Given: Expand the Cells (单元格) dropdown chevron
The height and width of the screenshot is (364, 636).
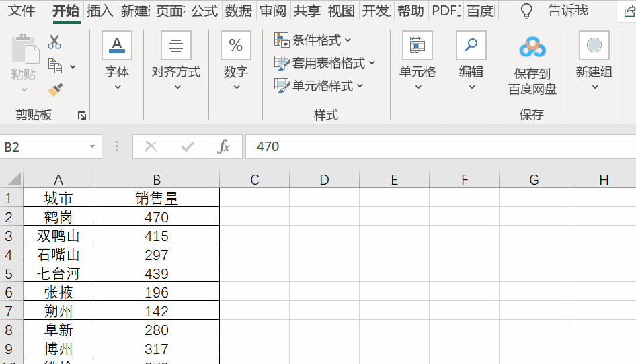Looking at the screenshot, I should point(418,87).
